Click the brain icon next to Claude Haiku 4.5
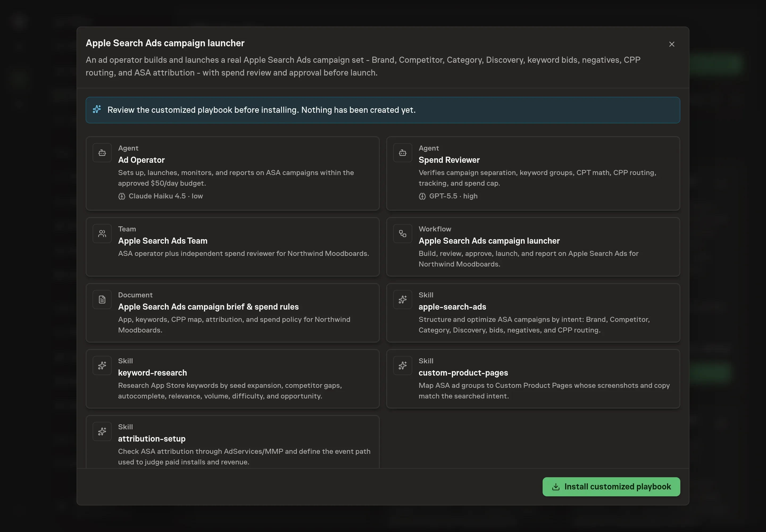This screenshot has width=766, height=532. tap(122, 196)
